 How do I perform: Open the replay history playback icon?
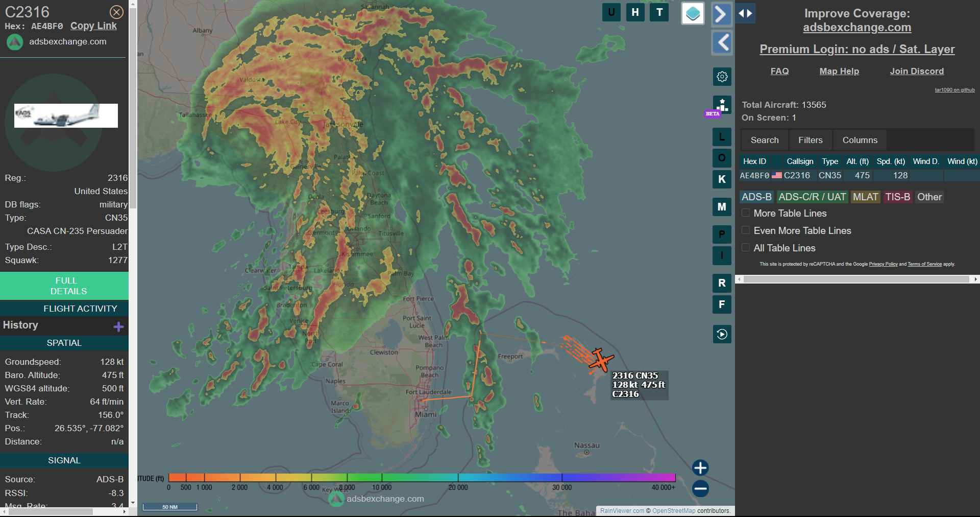pyautogui.click(x=722, y=334)
